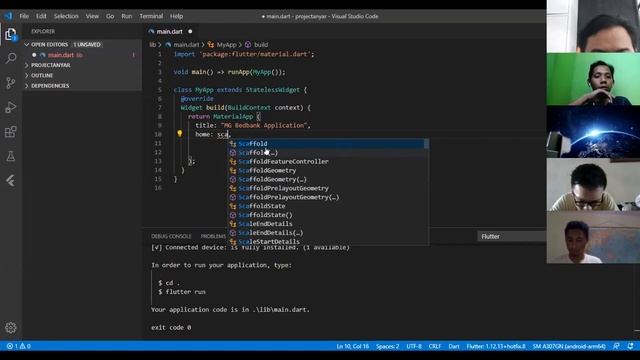Click the lightbulb quick-fix icon

point(180,133)
